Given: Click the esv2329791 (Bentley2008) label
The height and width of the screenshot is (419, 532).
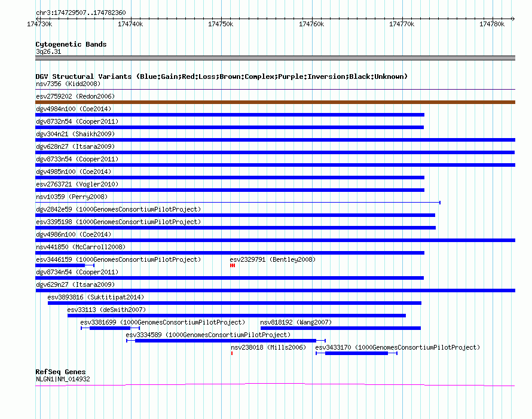Looking at the screenshot, I should pyautogui.click(x=273, y=259).
